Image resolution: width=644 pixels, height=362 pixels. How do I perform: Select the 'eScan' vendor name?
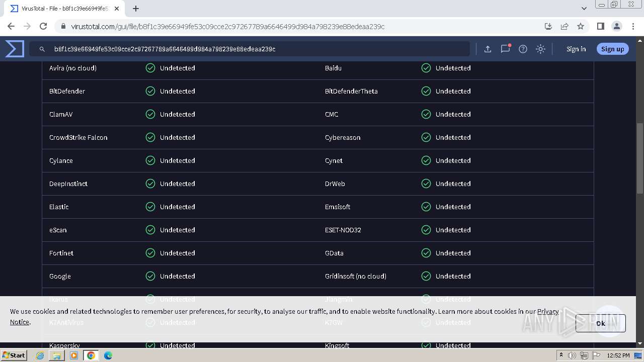pyautogui.click(x=58, y=230)
